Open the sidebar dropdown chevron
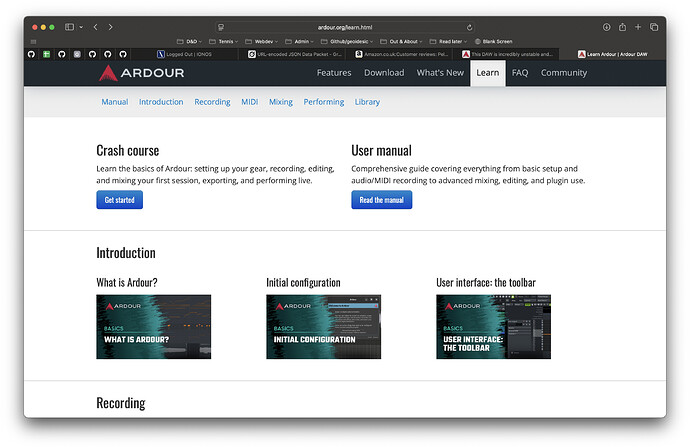690x448 pixels. [x=81, y=27]
